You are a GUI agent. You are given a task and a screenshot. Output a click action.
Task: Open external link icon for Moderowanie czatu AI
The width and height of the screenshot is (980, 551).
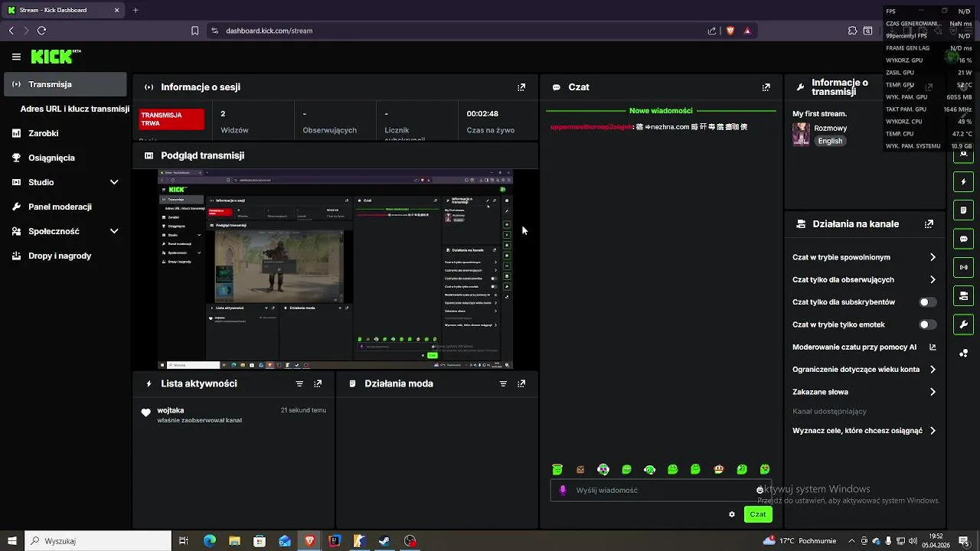933,347
